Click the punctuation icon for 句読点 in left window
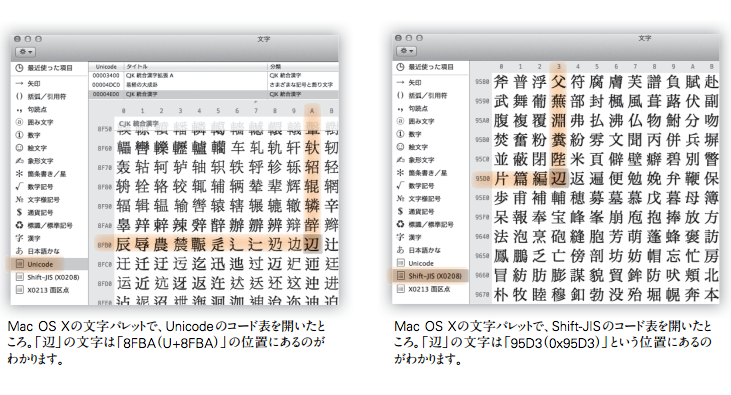Image resolution: width=731 pixels, height=395 pixels. (19, 110)
